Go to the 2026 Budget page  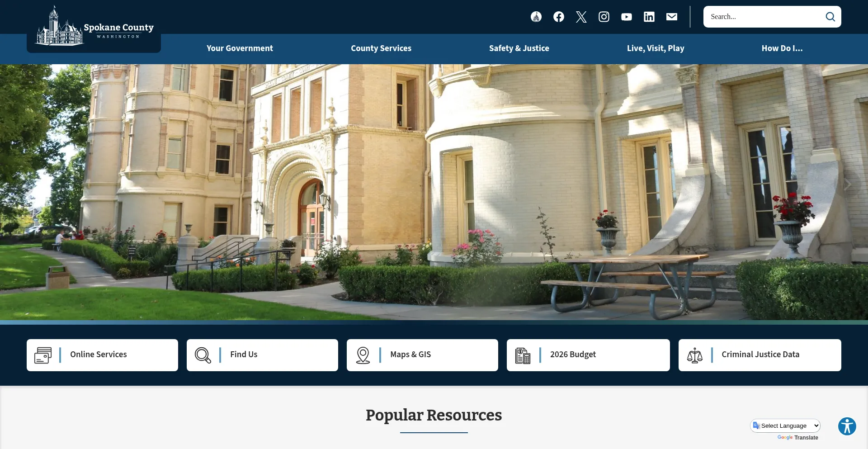588,355
